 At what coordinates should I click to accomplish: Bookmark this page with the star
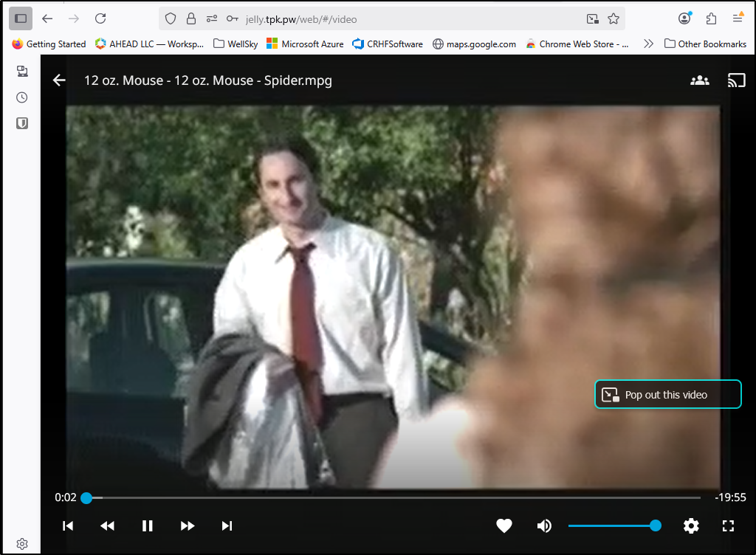click(x=614, y=18)
